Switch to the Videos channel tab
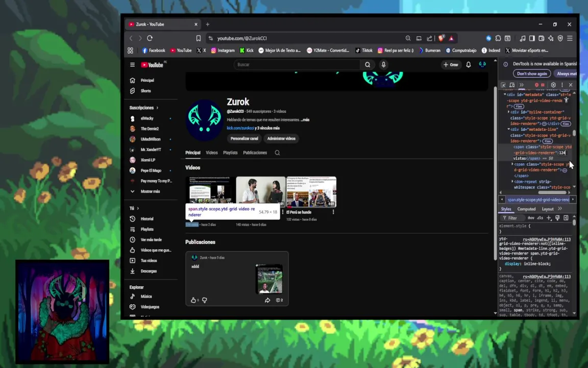The width and height of the screenshot is (588, 368). click(x=211, y=153)
